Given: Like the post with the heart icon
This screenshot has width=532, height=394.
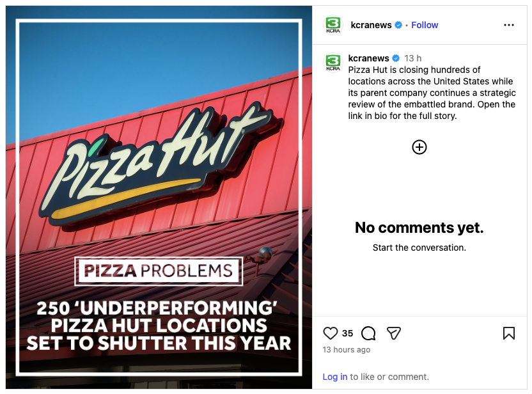Looking at the screenshot, I should point(330,333).
